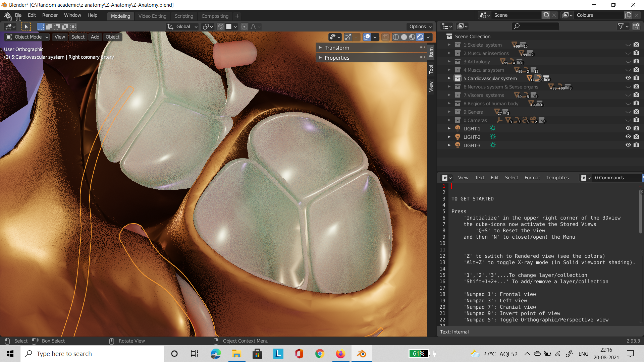Click the 0:Cameras collection icon
The image size is (644, 362).
pyautogui.click(x=458, y=120)
